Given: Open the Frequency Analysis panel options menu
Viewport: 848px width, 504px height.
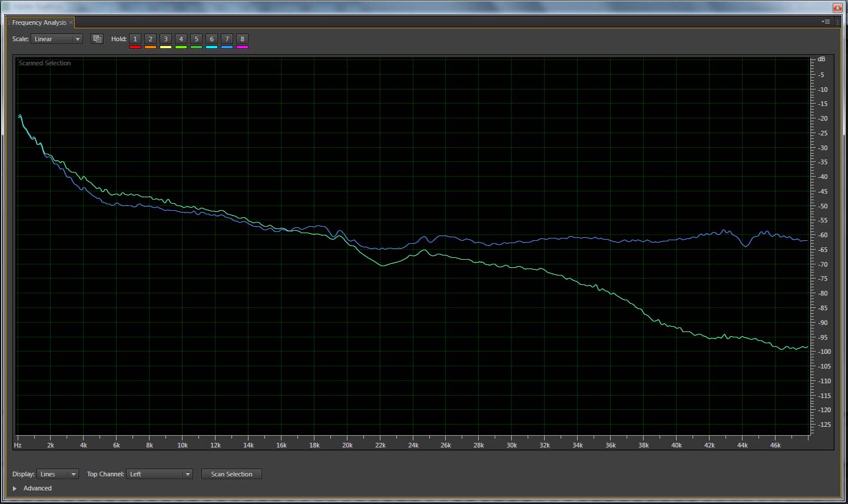Looking at the screenshot, I should (x=826, y=22).
